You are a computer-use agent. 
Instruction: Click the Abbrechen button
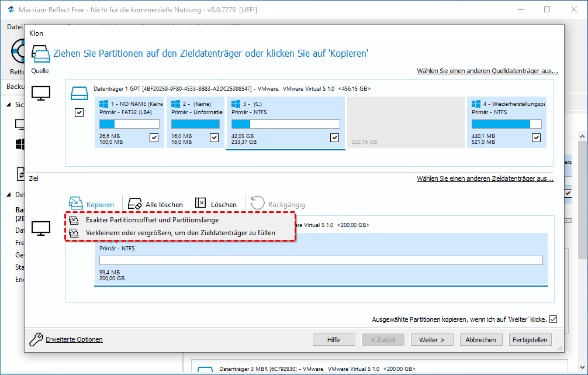click(481, 340)
